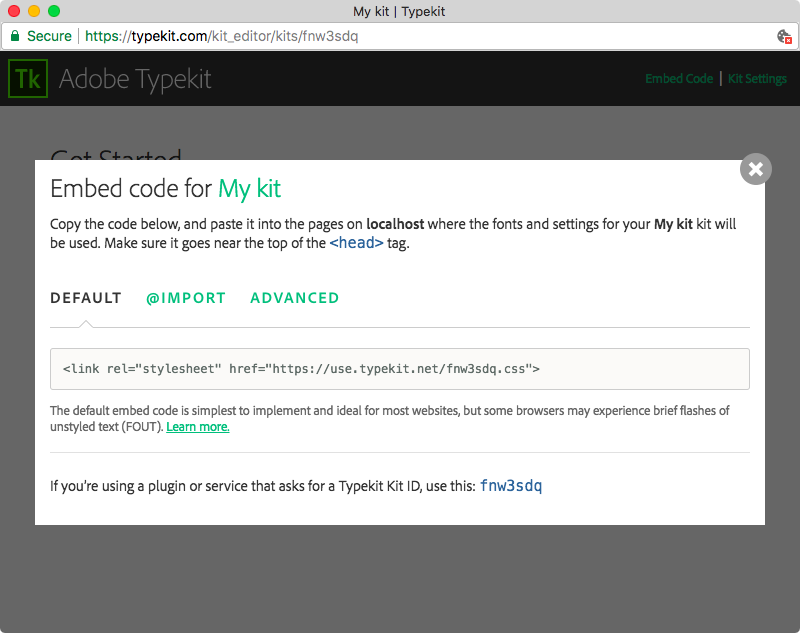Click the Secure label in address bar
The width and height of the screenshot is (800, 633).
(x=49, y=36)
